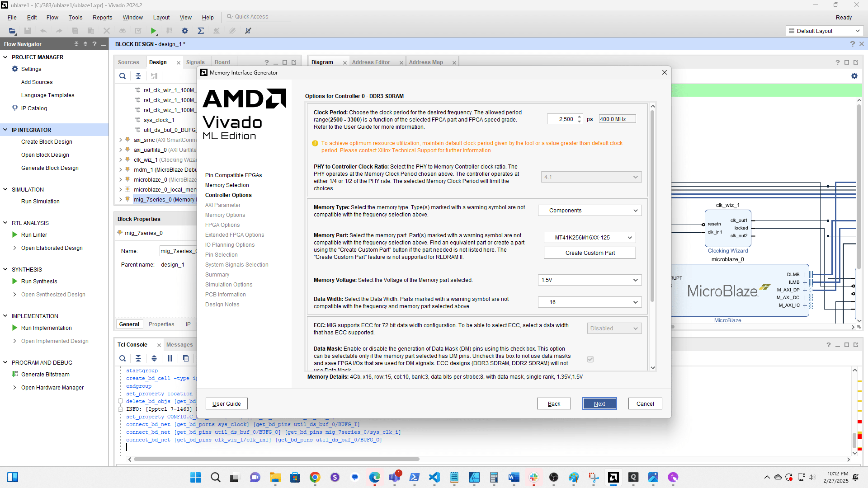Toggle the Data Mask checkbox
868x488 pixels.
click(x=590, y=359)
